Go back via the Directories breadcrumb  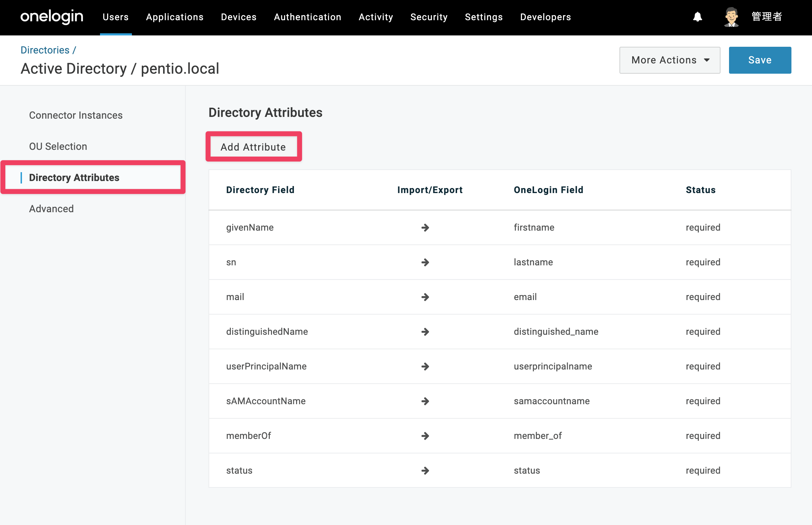pyautogui.click(x=45, y=50)
